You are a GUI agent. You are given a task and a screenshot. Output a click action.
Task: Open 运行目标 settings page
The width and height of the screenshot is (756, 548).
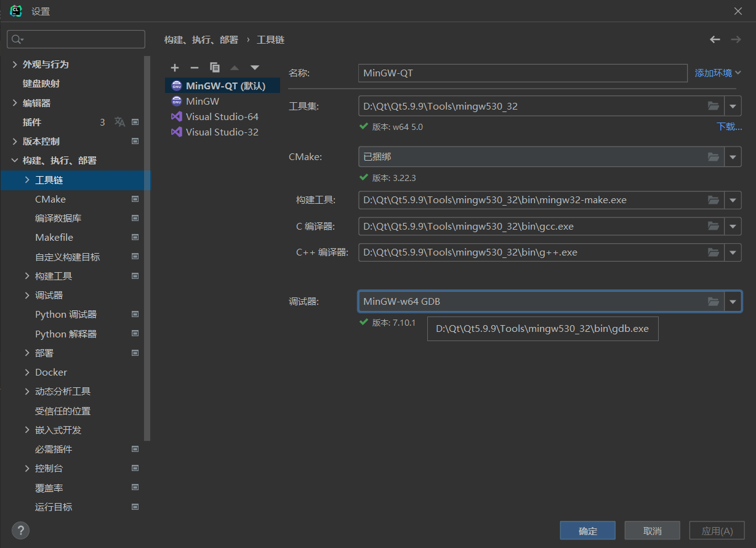coord(54,507)
